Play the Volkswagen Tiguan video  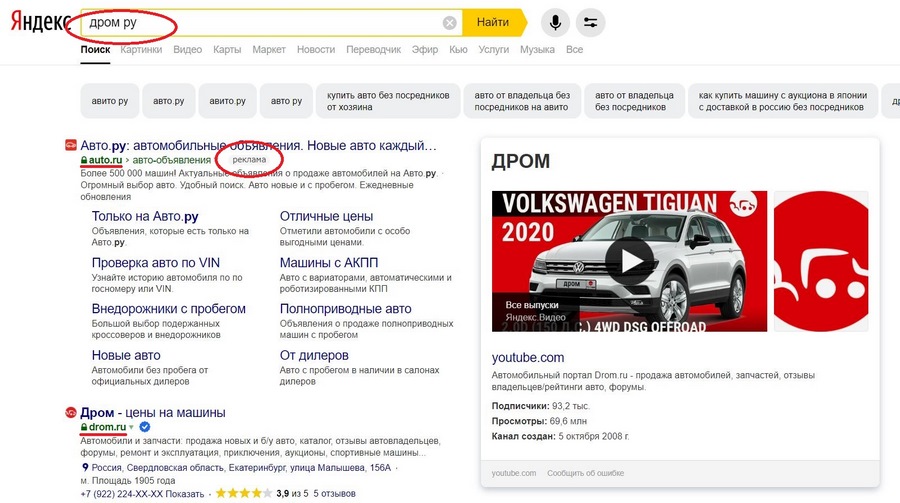[x=629, y=261]
